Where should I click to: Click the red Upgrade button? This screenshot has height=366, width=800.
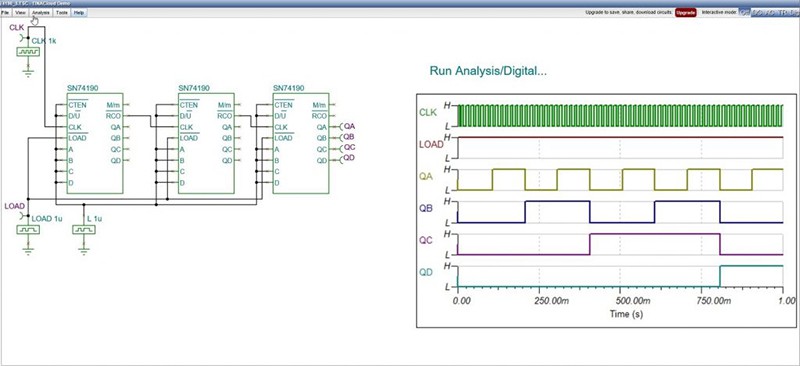(686, 12)
